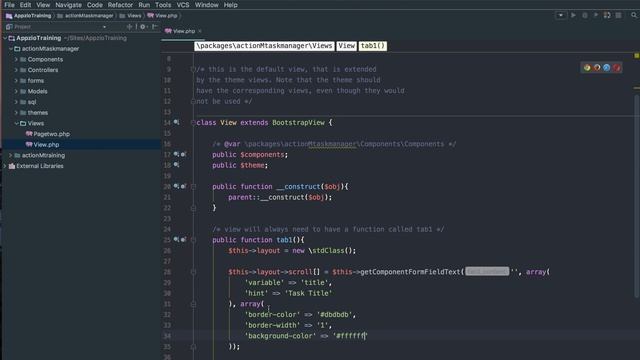Open the View menu in menu bar
Image resolution: width=640 pixels, height=360 pixels.
[43, 5]
